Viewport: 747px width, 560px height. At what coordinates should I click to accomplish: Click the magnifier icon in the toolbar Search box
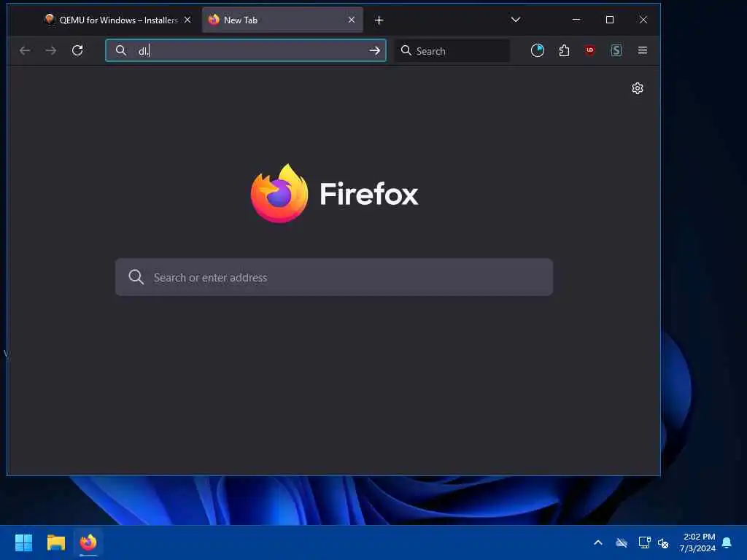click(x=406, y=50)
